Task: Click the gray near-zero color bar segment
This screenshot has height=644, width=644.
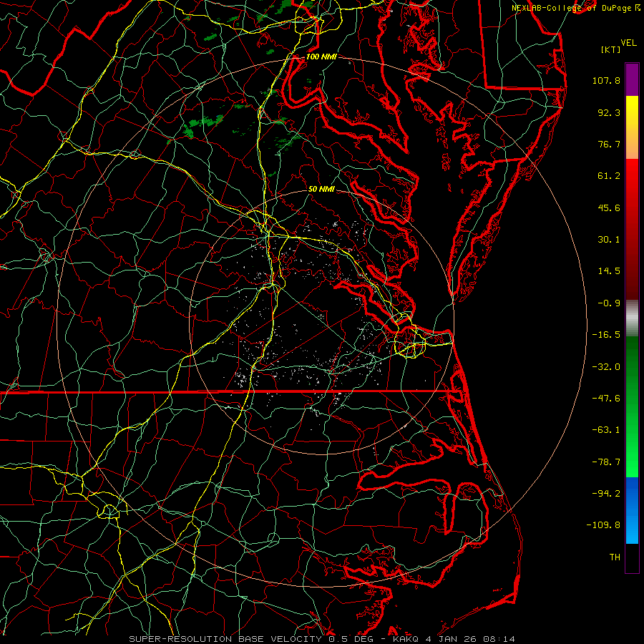Action: (x=632, y=318)
